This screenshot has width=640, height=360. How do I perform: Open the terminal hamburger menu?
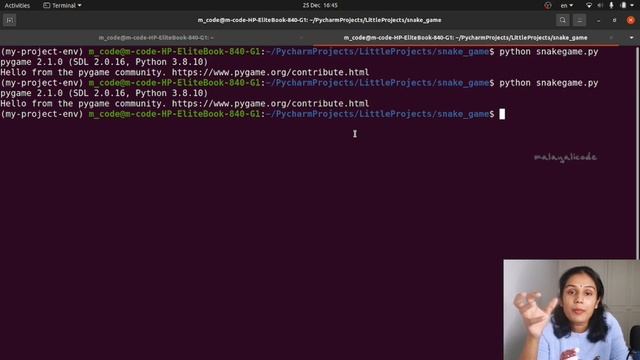pos(579,20)
